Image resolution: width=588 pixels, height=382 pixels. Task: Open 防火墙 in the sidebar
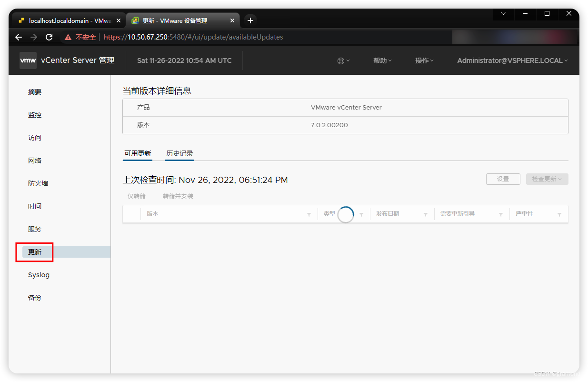[38, 183]
